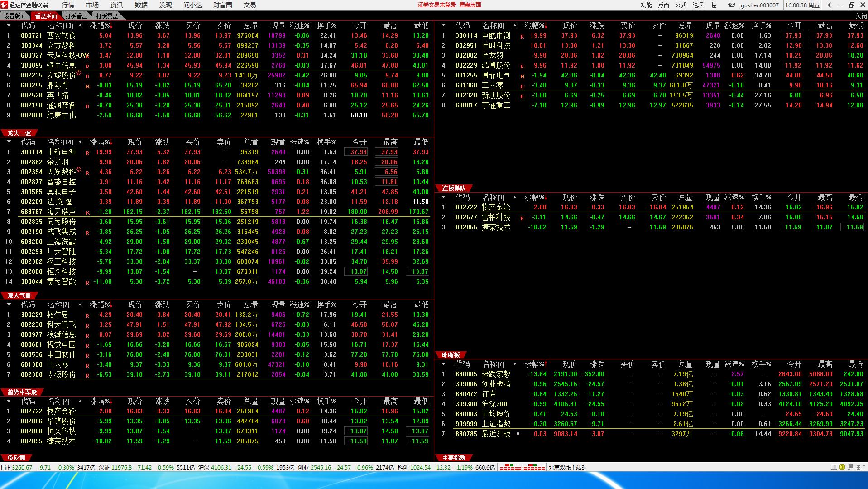Viewport: 868px width, 489px height.
Task: Click the small square marker beside 最近多板
Action: (518, 434)
